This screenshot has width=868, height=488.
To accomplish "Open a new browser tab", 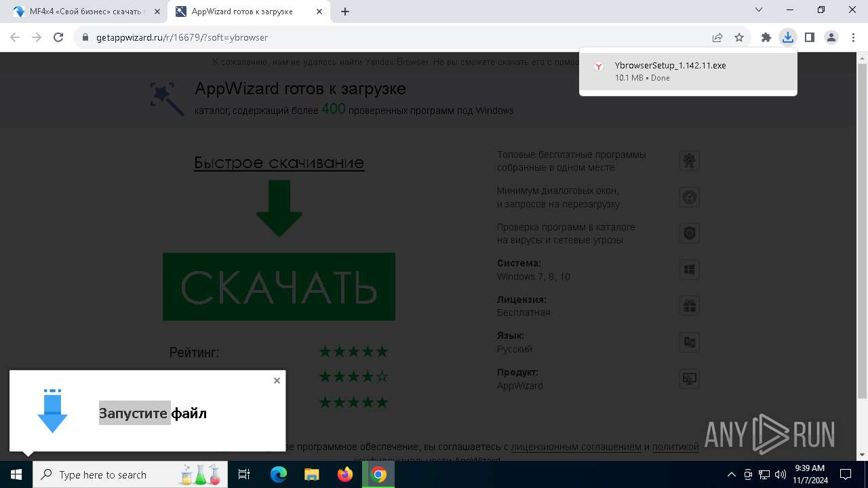I will (x=345, y=12).
